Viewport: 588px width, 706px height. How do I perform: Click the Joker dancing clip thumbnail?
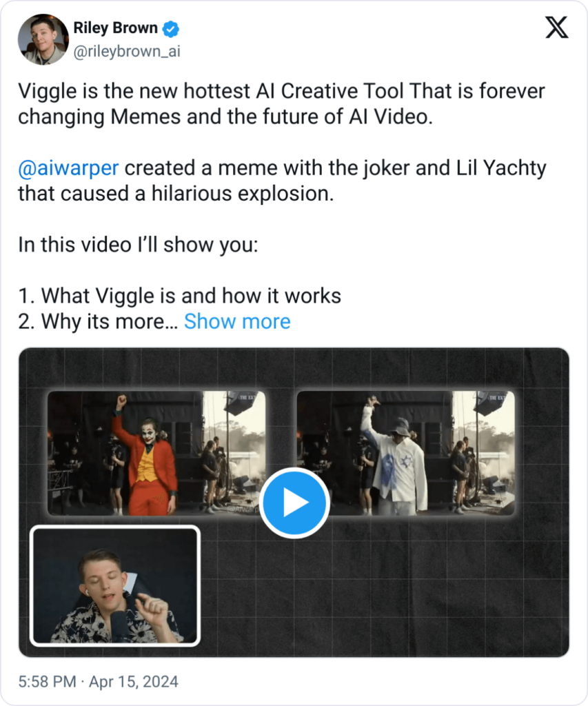tap(156, 453)
